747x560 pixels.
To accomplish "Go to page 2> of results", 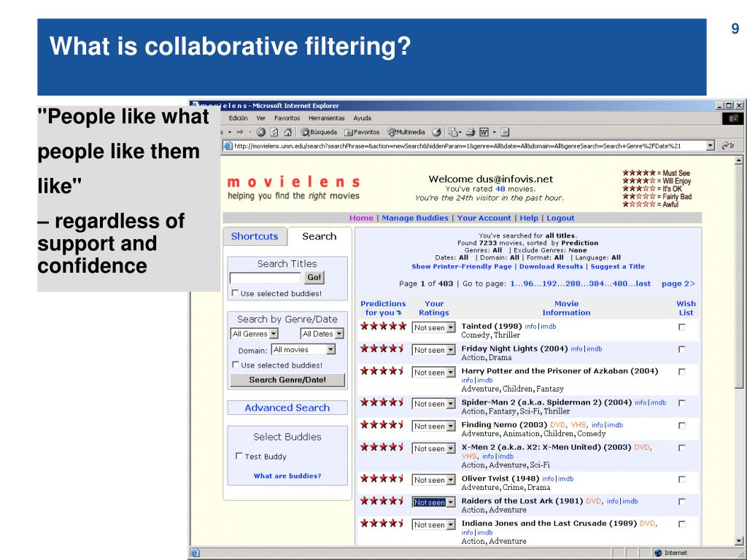I will tap(678, 284).
